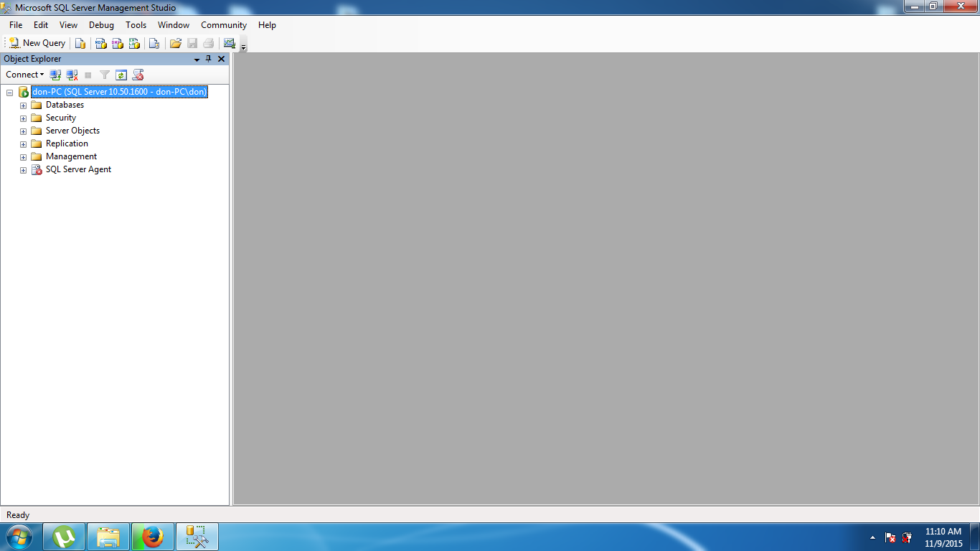Open Analysis Services MDX Query icon
This screenshot has width=980, height=551.
pos(100,43)
